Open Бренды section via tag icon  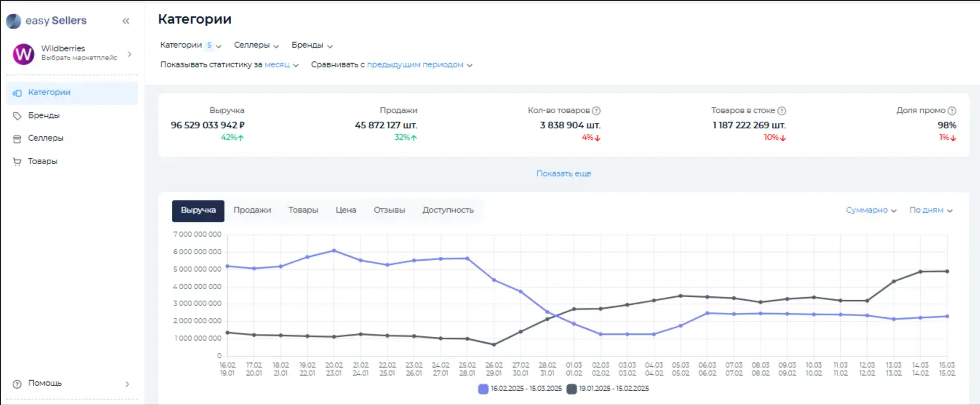tap(17, 116)
